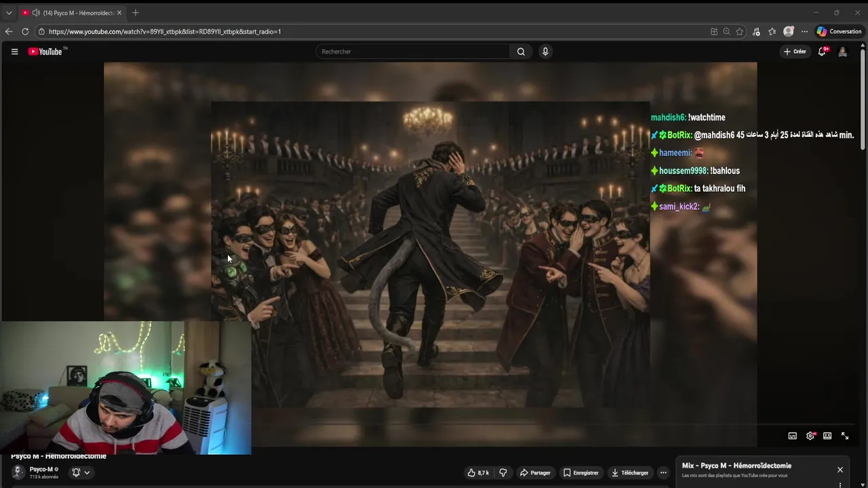Close the Psyco M YouTube tab

coord(119,13)
